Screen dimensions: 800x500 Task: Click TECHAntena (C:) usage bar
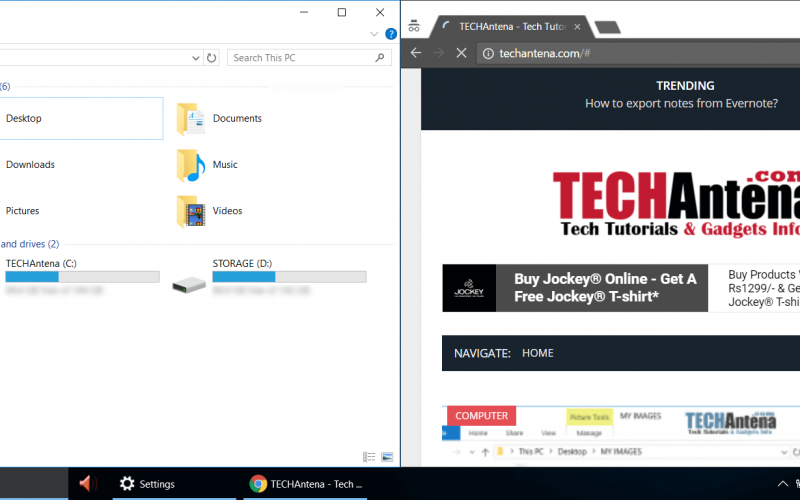point(82,277)
